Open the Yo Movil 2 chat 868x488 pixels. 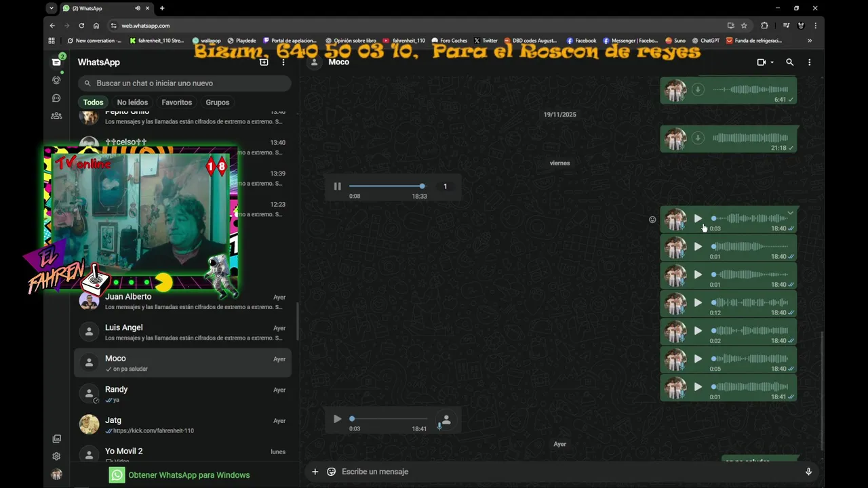coord(182,453)
